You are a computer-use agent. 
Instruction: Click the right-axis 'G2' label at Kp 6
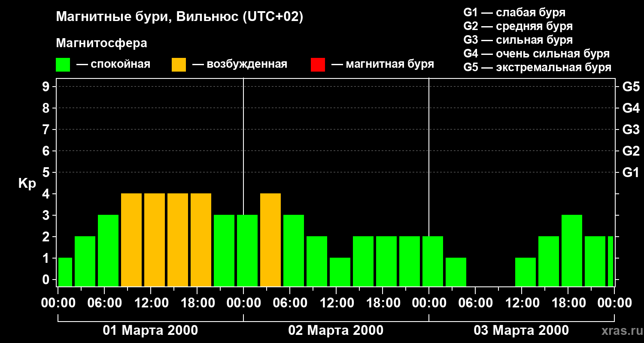tap(631, 151)
